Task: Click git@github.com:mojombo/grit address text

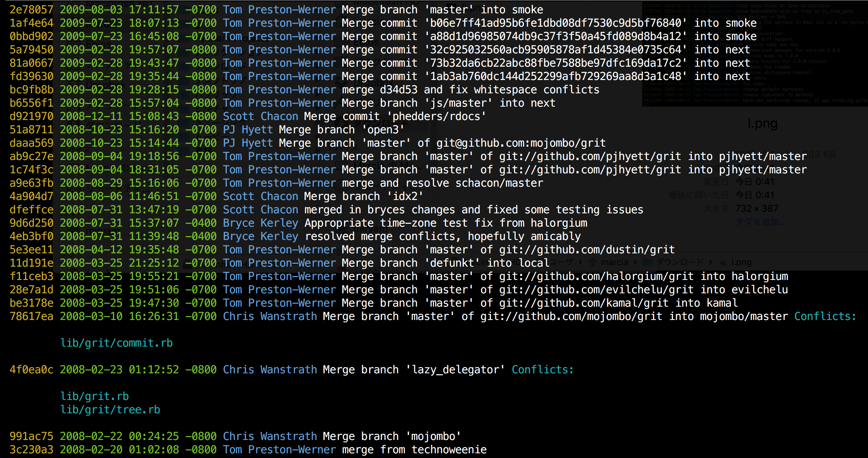Action: (521, 143)
